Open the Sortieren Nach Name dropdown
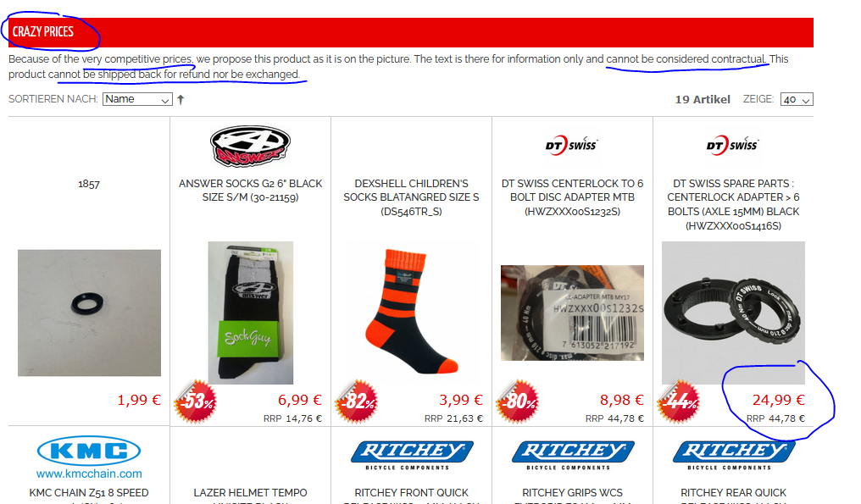Viewport: 861px width, 504px height. coord(137,99)
